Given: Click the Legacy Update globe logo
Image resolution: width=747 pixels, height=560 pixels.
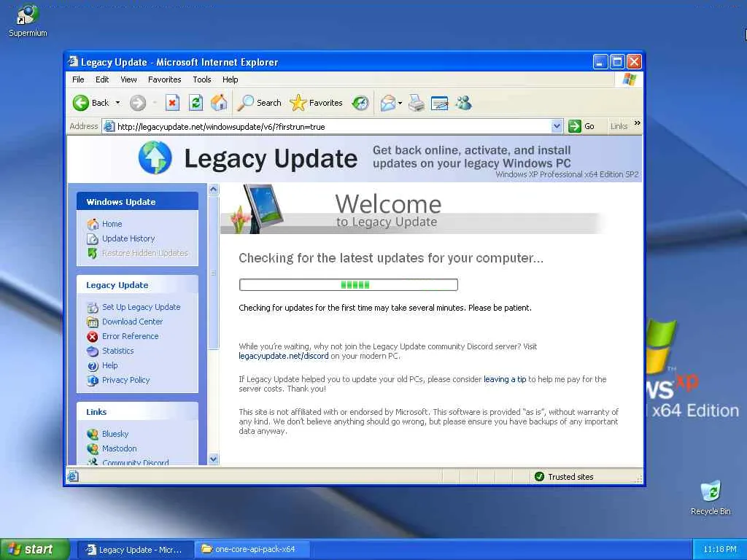Looking at the screenshot, I should click(x=155, y=157).
